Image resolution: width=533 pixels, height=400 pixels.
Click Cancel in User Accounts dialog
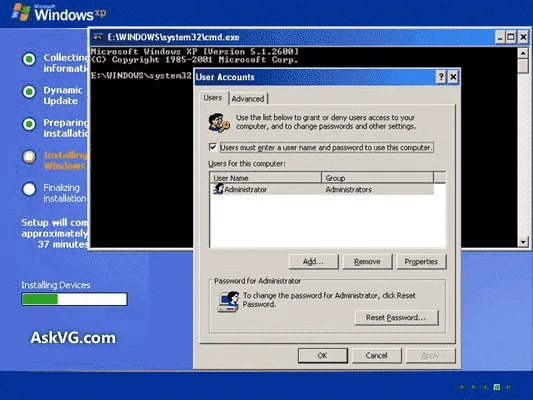click(x=377, y=355)
